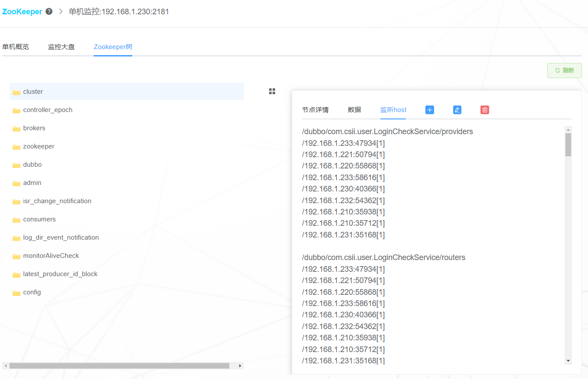Click the cluster folder icon

point(16,92)
